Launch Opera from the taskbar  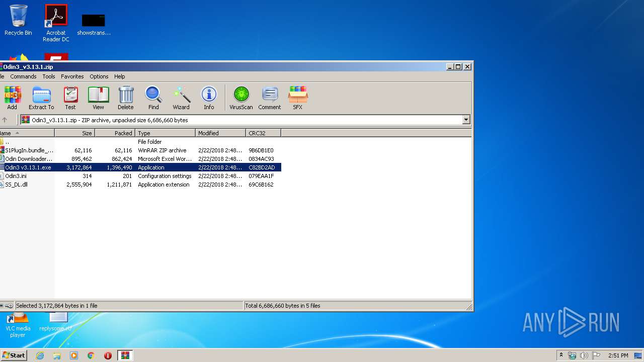(x=108, y=355)
